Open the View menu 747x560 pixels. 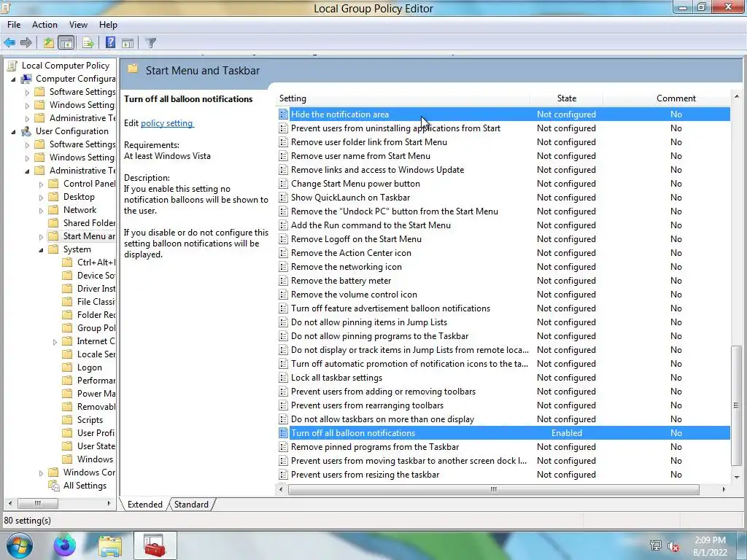coord(78,25)
